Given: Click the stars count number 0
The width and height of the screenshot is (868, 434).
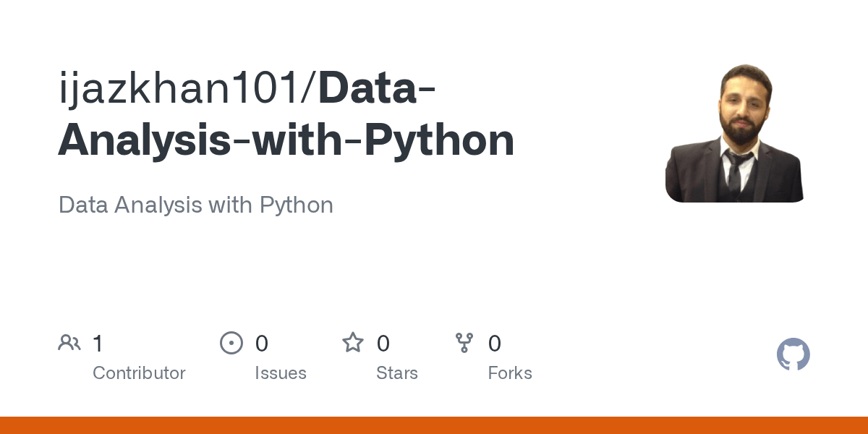Looking at the screenshot, I should (383, 344).
